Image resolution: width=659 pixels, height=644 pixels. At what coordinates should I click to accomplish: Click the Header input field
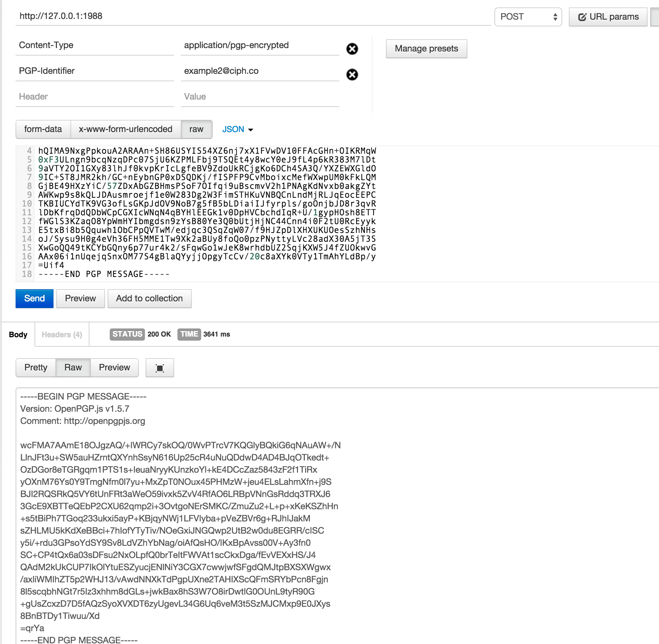pyautogui.click(x=94, y=97)
